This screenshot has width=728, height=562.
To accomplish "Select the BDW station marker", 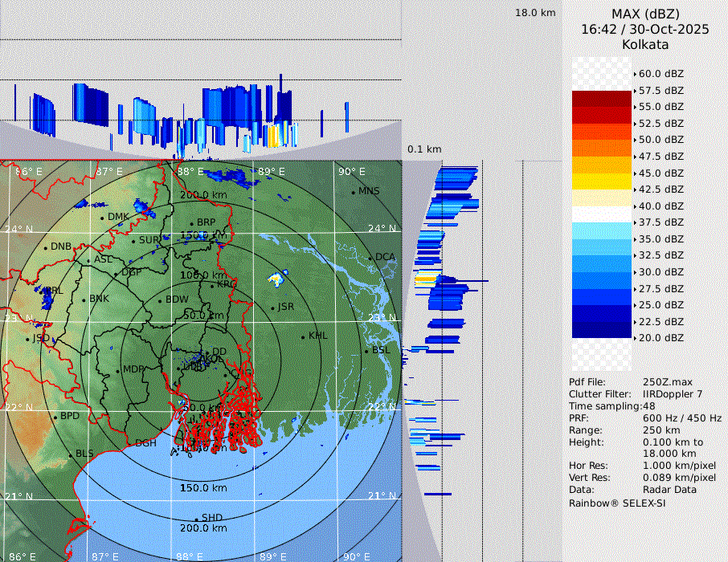I will pos(161,300).
